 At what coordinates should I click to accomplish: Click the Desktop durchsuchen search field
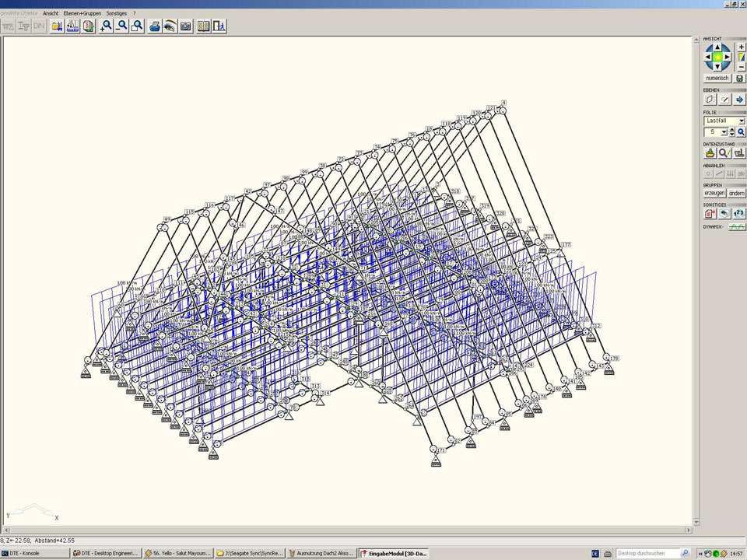(648, 553)
